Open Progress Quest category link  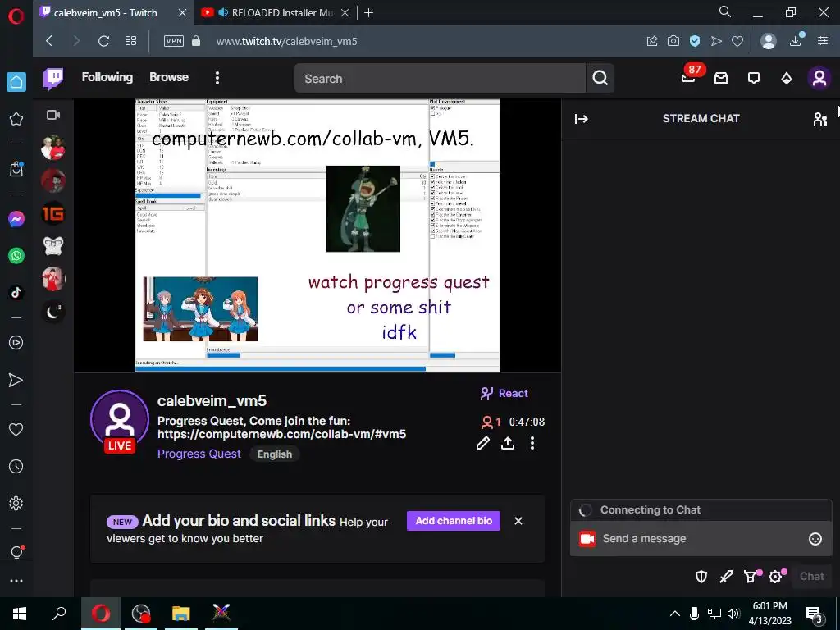pyautogui.click(x=199, y=454)
